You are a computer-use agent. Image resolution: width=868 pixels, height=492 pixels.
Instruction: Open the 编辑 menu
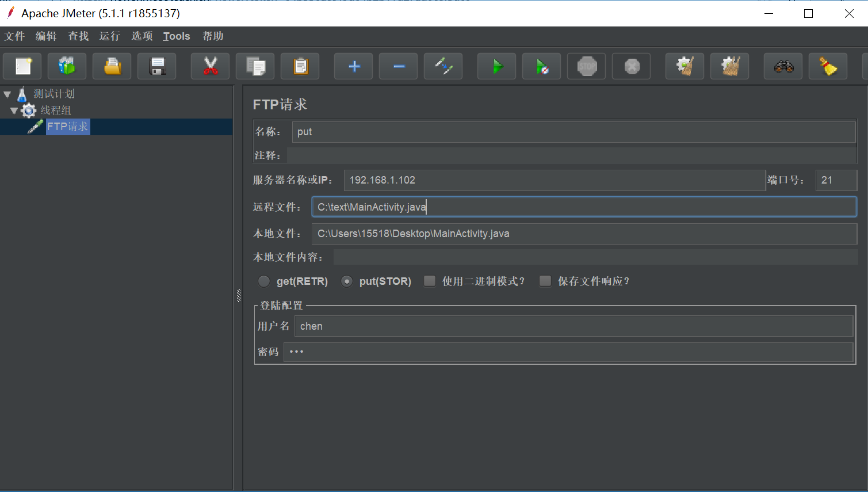[46, 36]
